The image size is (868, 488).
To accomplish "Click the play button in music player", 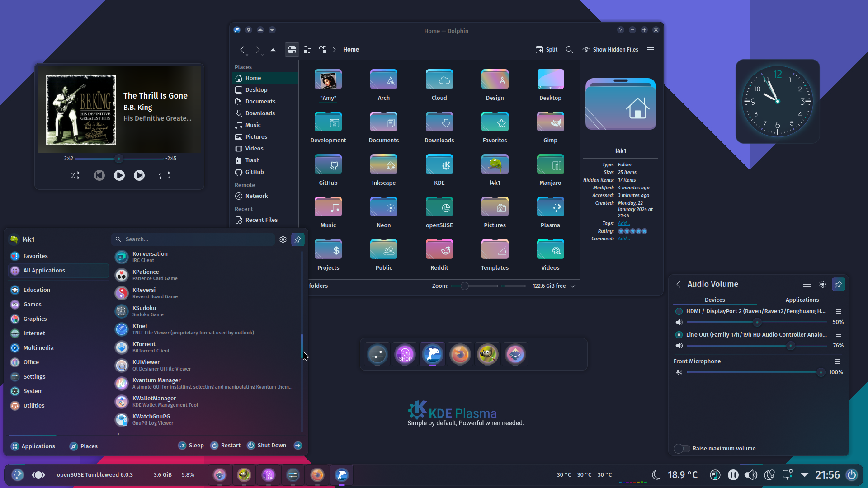I will (119, 175).
